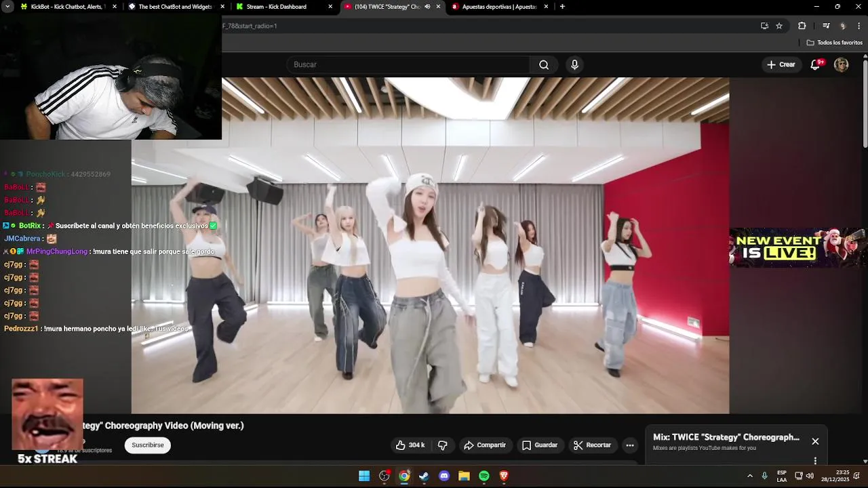Open Windows Start menu
868x488 pixels.
364,476
